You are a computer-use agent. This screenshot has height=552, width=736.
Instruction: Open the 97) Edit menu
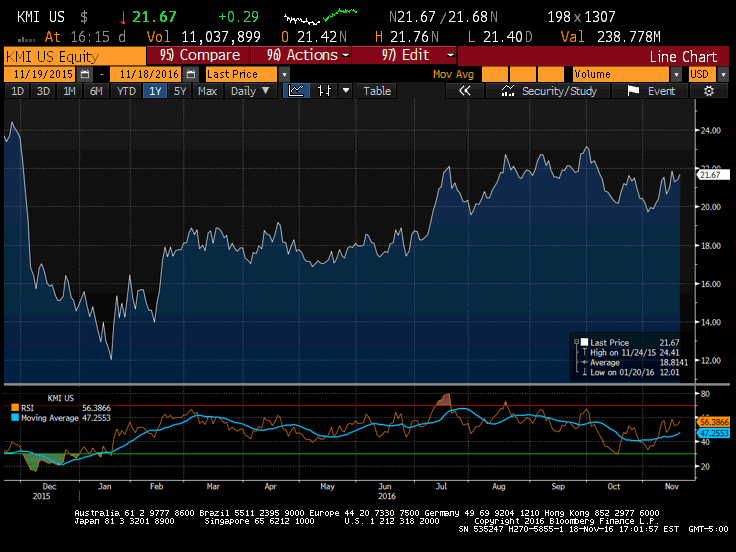click(x=405, y=55)
